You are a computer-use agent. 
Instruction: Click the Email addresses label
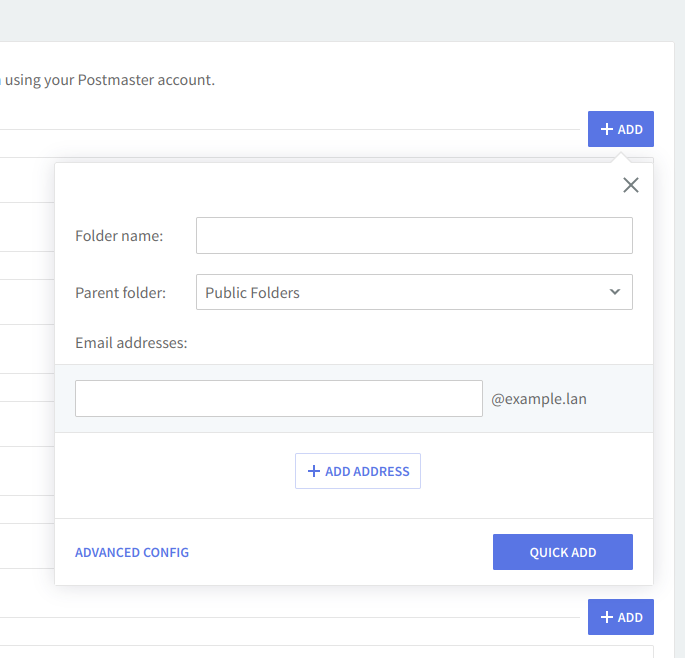click(131, 343)
